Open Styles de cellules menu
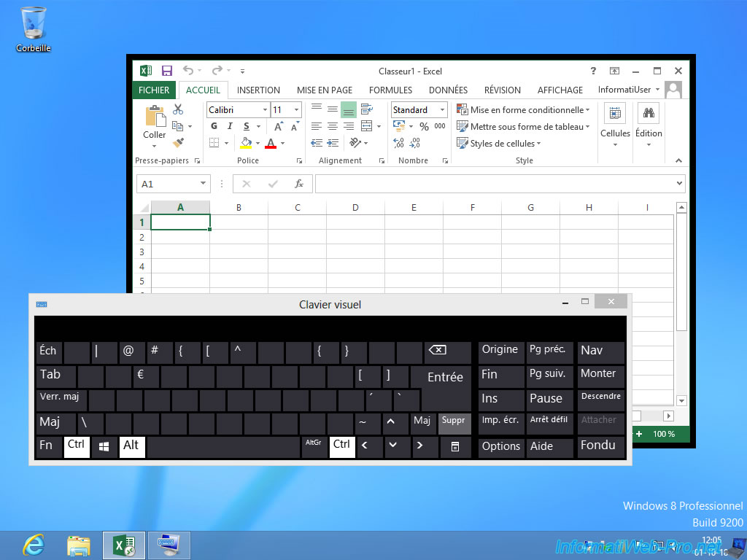Viewport: 747px width, 560px height. tap(499, 144)
